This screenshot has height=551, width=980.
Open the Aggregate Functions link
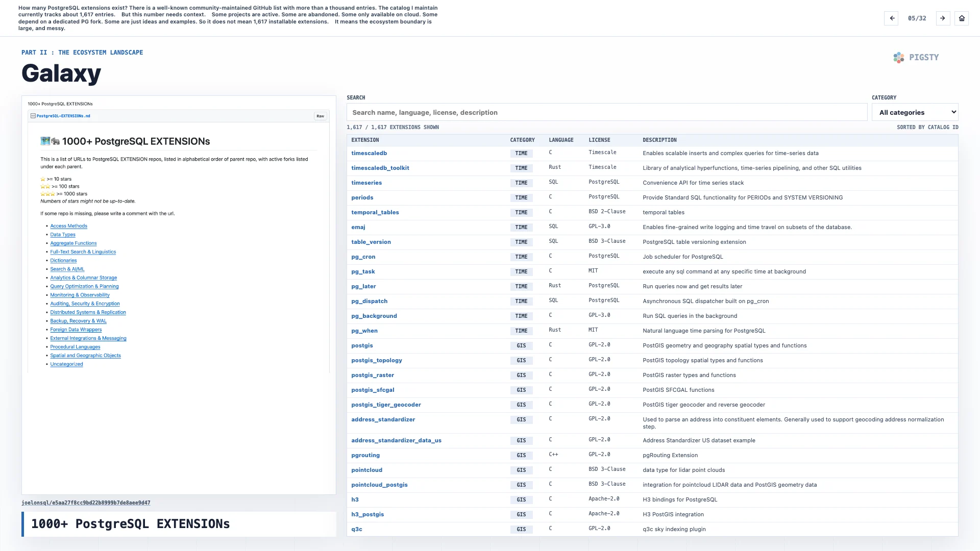pos(73,243)
